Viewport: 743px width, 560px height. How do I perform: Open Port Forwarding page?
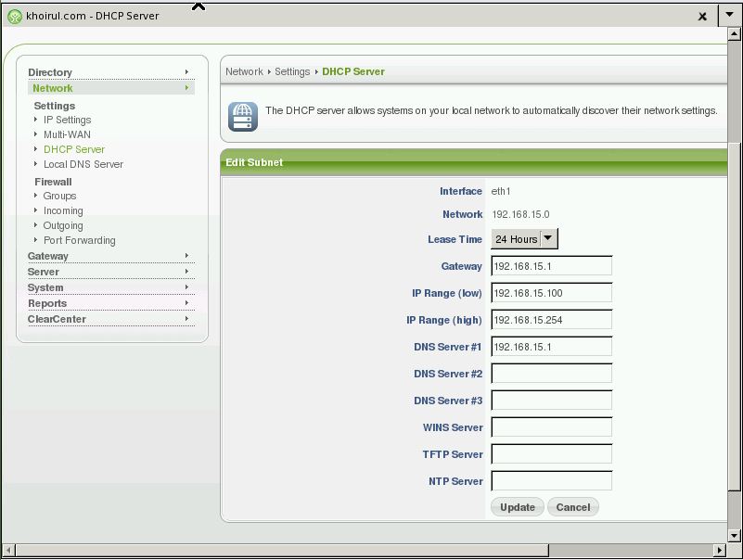click(80, 240)
